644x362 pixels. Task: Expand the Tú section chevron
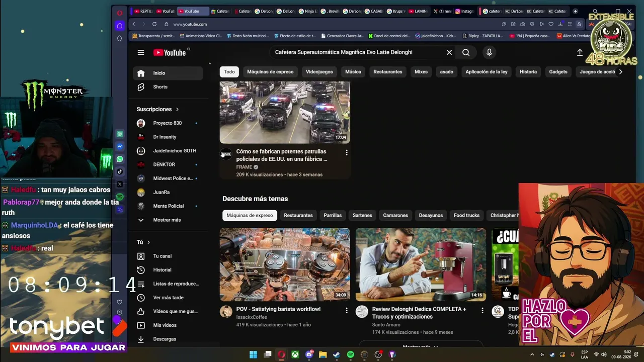click(x=148, y=242)
